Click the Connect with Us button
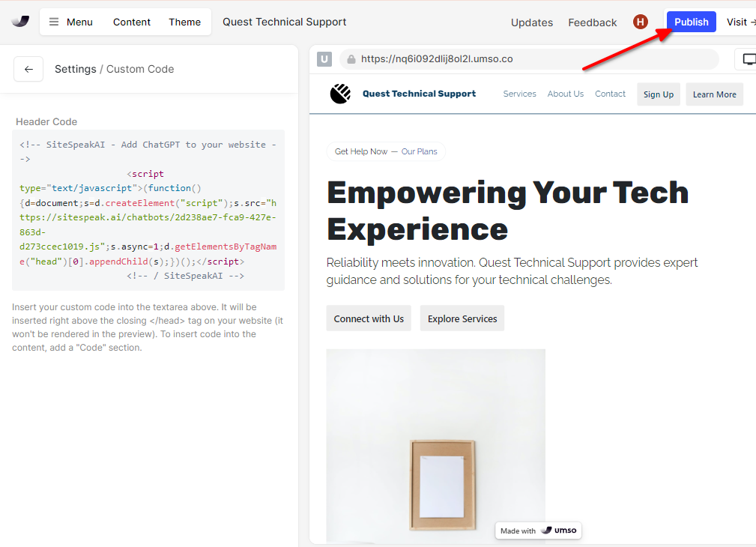The image size is (756, 547). [369, 318]
